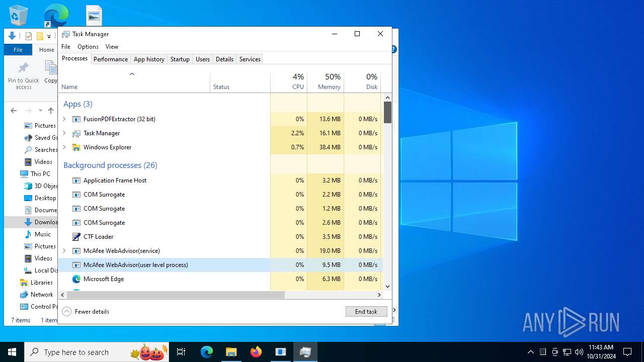
Task: Launch Firefox from the taskbar
Action: point(256,352)
